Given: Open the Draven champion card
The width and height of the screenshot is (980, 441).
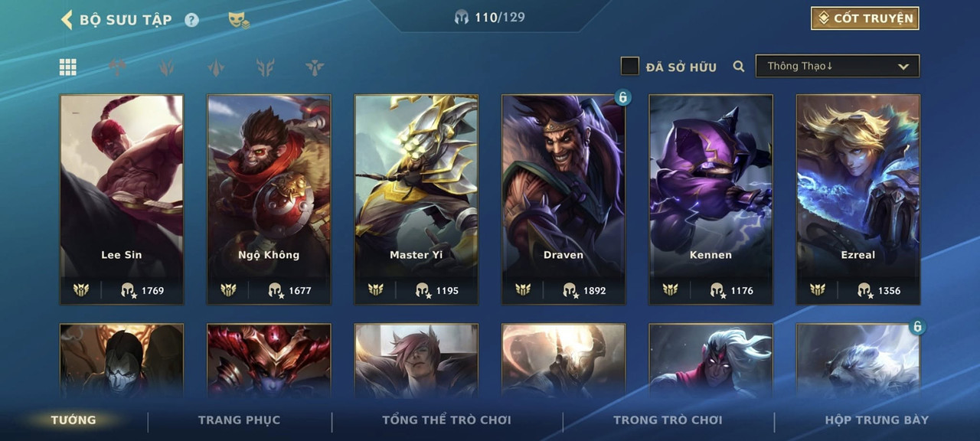Looking at the screenshot, I should (x=563, y=199).
